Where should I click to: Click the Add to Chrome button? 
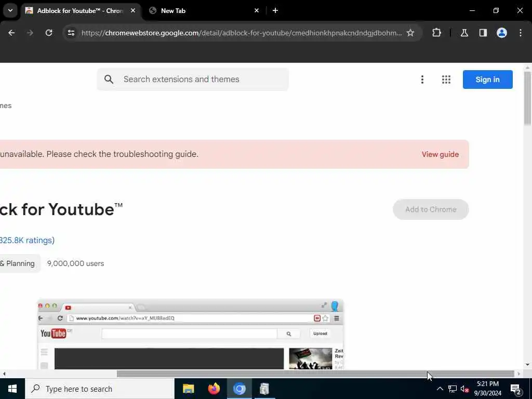point(431,209)
